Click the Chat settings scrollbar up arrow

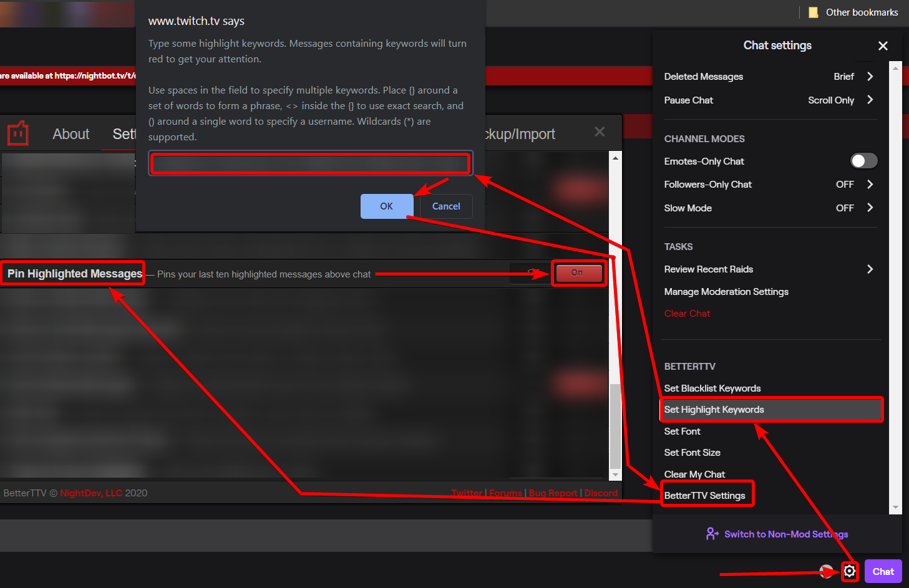(x=896, y=67)
